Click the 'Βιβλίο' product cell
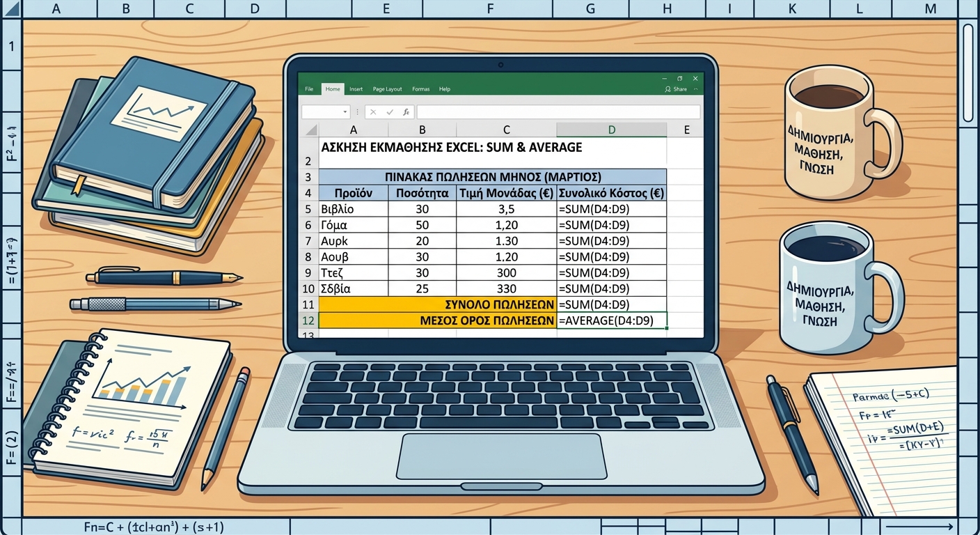 (354, 209)
